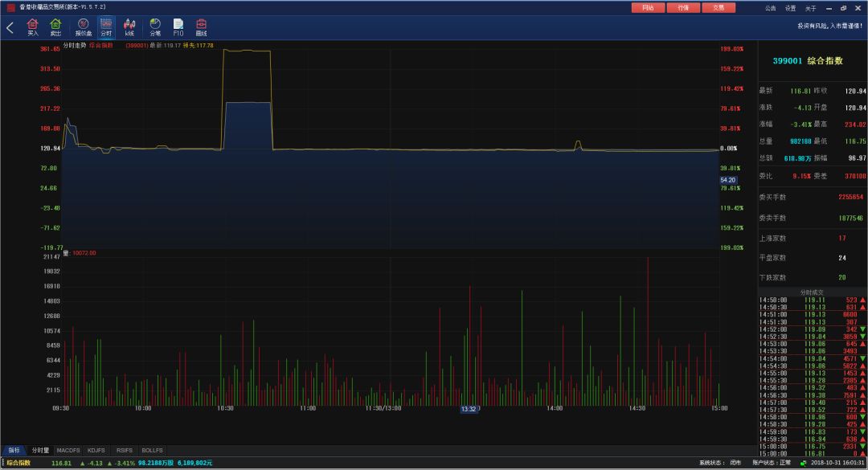868x470 pixels.
Task: Click the 分时成交 list header
Action: (812, 292)
